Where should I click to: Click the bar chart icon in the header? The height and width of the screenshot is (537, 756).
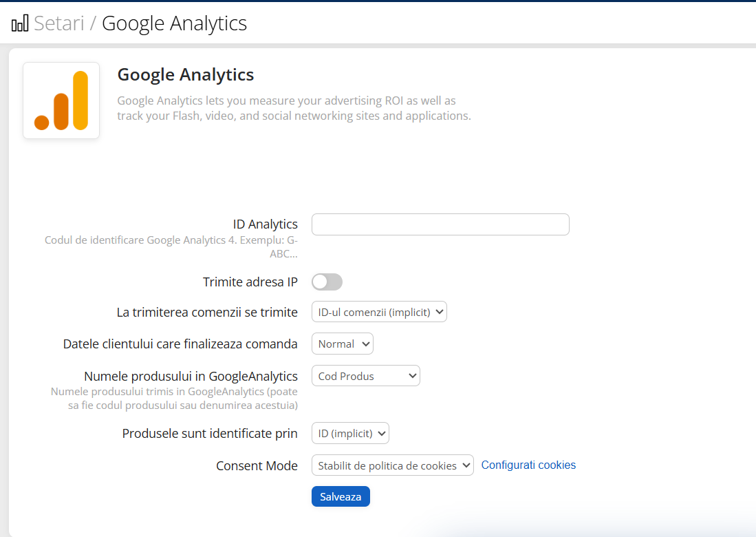[19, 21]
